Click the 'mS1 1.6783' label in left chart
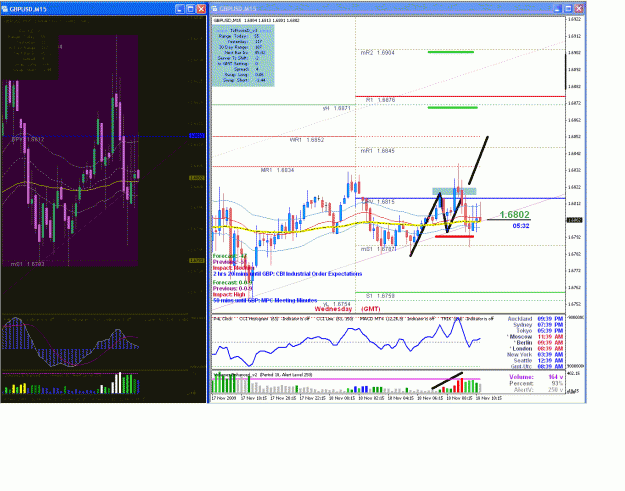This screenshot has height=491, width=625. (27, 264)
